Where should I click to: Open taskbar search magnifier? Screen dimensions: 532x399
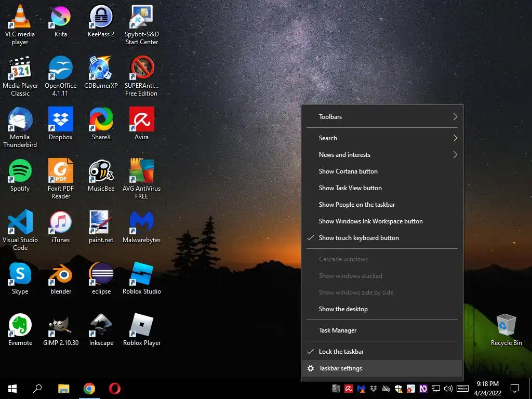[x=37, y=389]
